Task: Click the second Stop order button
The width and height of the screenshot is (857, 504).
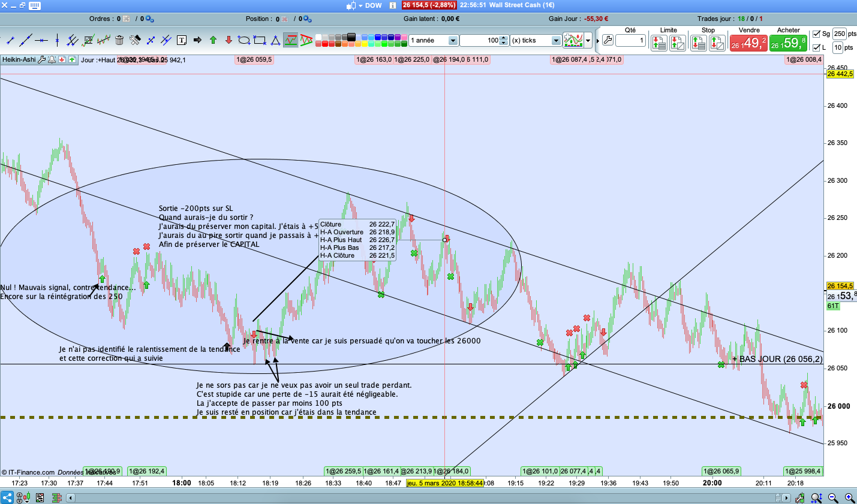Action: pos(717,43)
